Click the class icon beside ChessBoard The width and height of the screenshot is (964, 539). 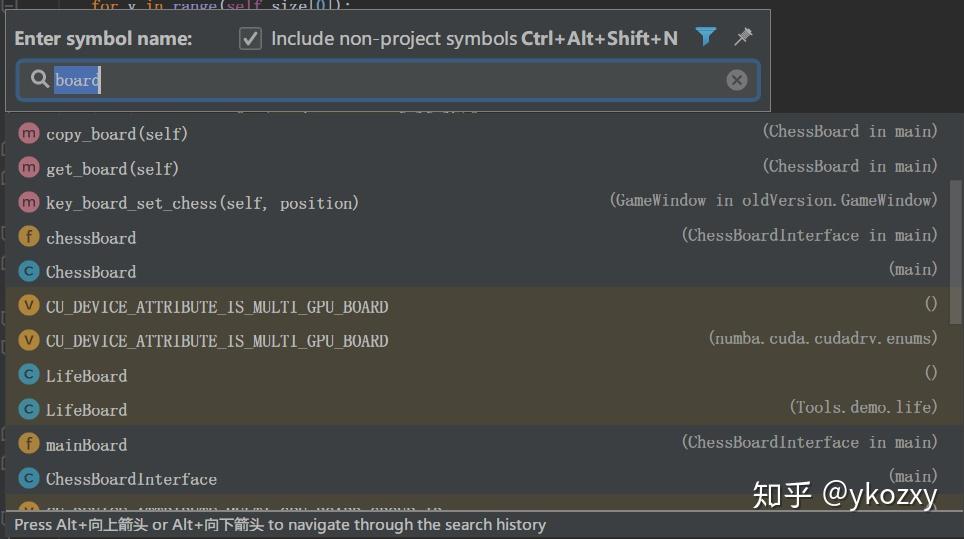point(29,270)
